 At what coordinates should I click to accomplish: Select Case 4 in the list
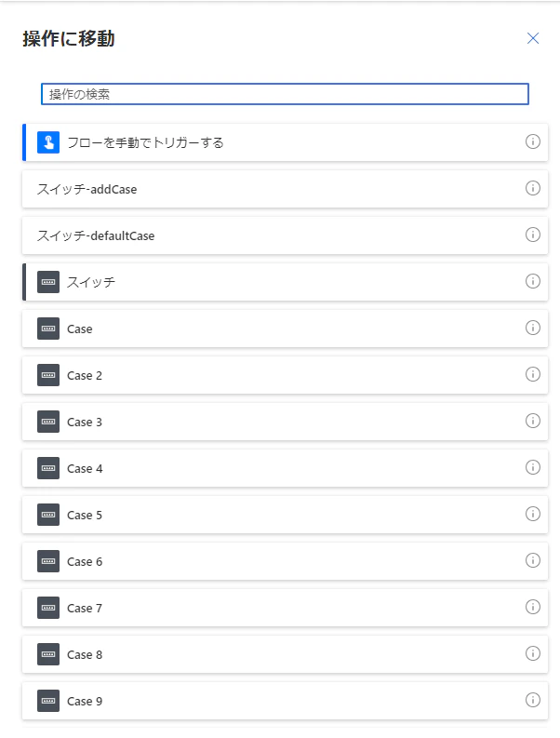click(286, 468)
